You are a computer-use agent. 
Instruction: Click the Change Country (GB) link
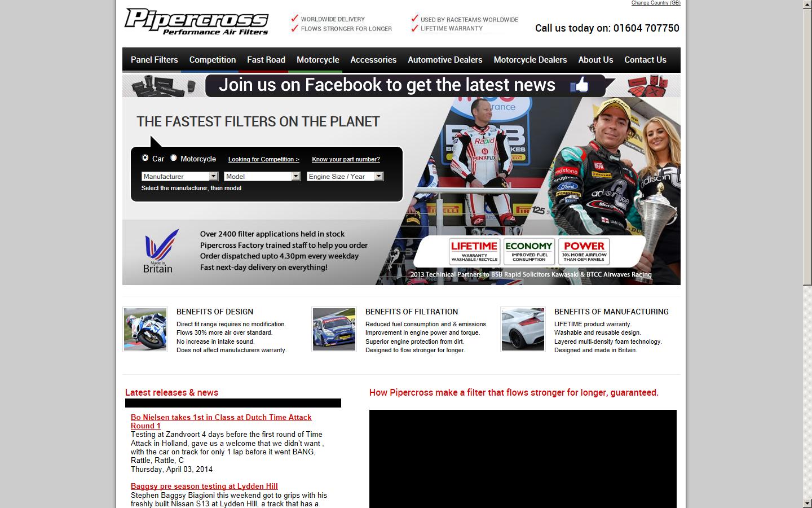pos(655,3)
